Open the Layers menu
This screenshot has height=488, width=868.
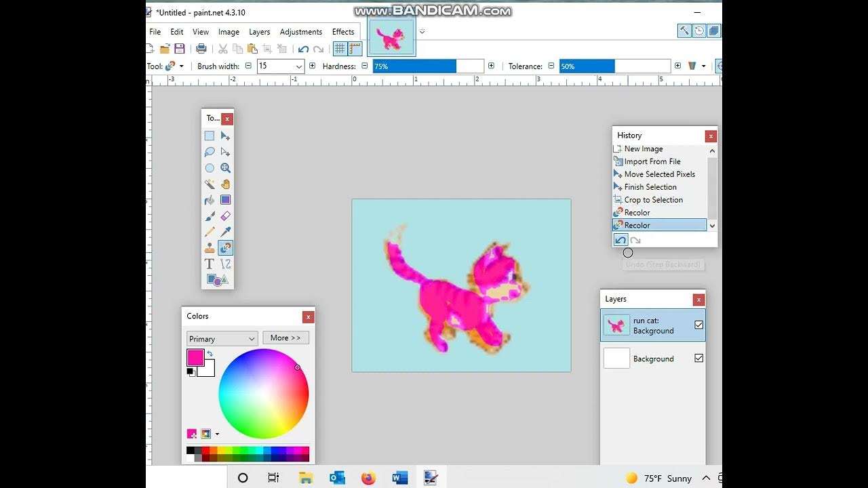(260, 32)
